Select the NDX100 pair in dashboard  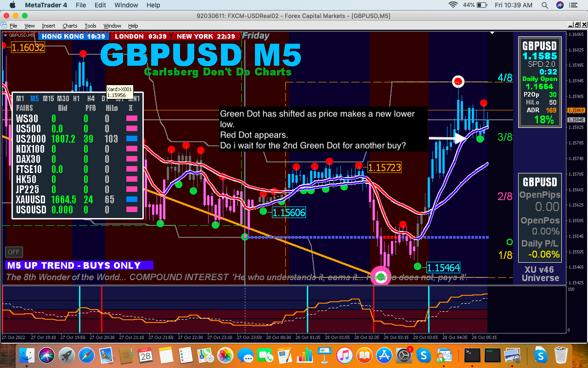point(30,149)
